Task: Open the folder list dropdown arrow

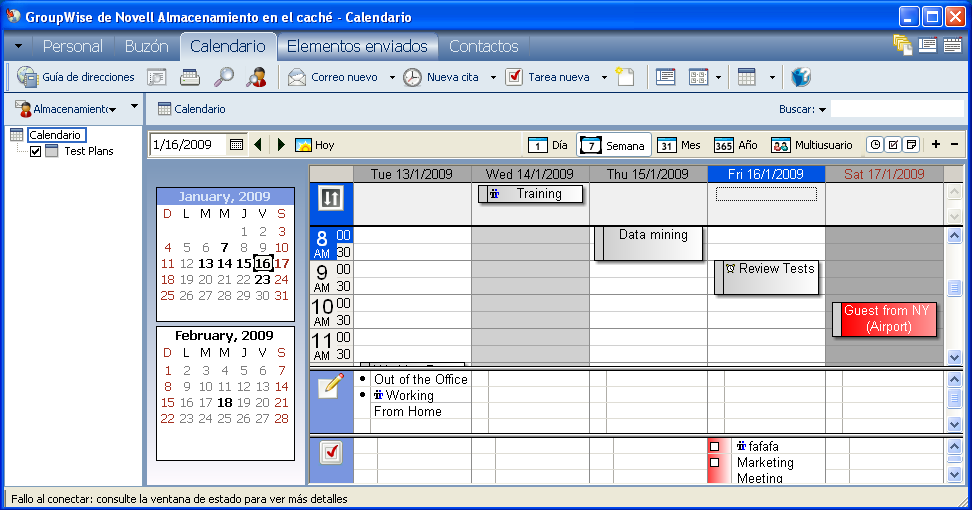Action: click(135, 107)
